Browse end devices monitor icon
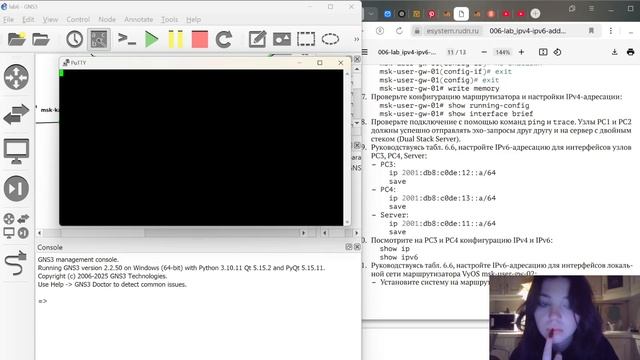This screenshot has height=360, width=640. [x=16, y=151]
